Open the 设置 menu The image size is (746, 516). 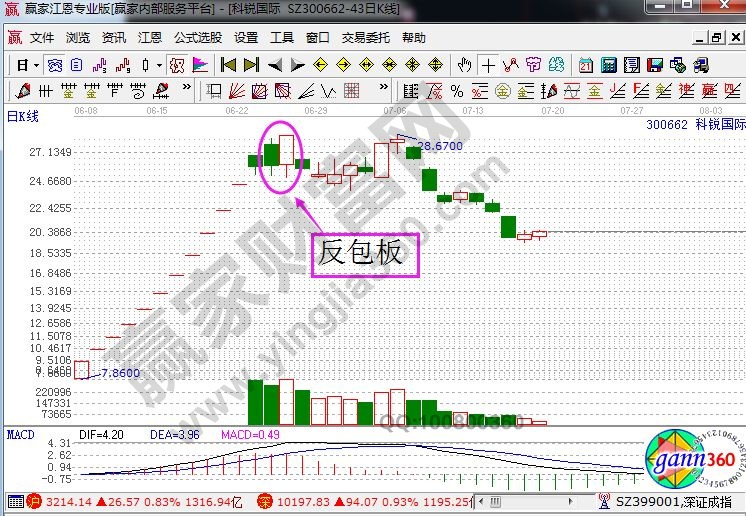pos(246,38)
